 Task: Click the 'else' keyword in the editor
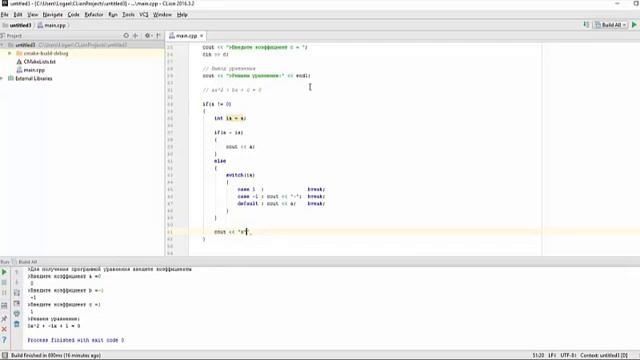pos(220,161)
